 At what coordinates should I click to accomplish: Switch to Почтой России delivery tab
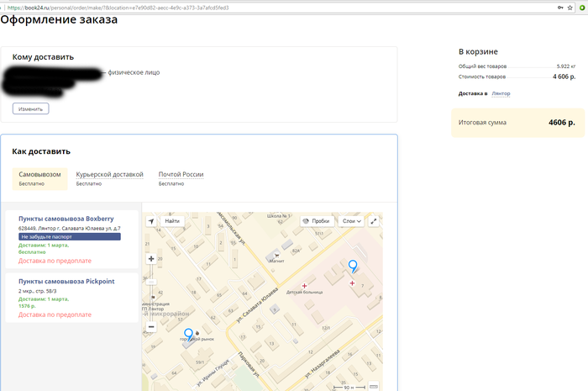(x=181, y=175)
